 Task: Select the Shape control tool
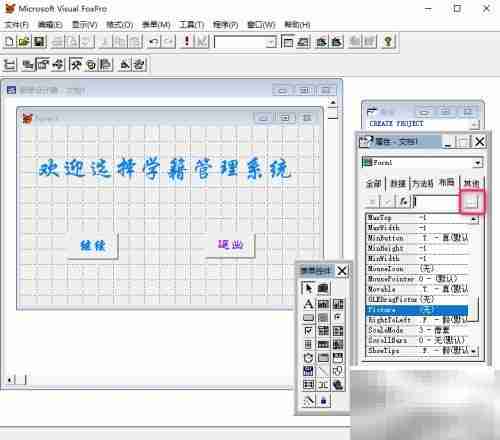click(x=338, y=371)
